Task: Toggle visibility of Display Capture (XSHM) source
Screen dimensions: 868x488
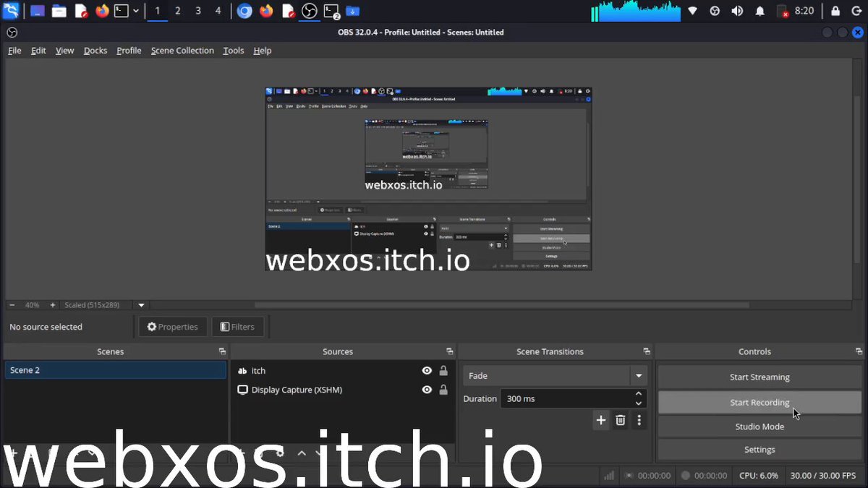Action: tap(427, 390)
